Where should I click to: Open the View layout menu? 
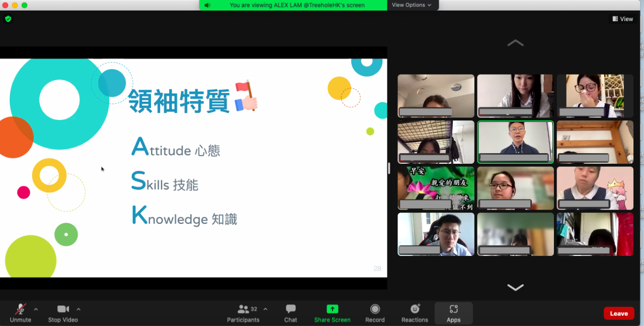pos(622,19)
